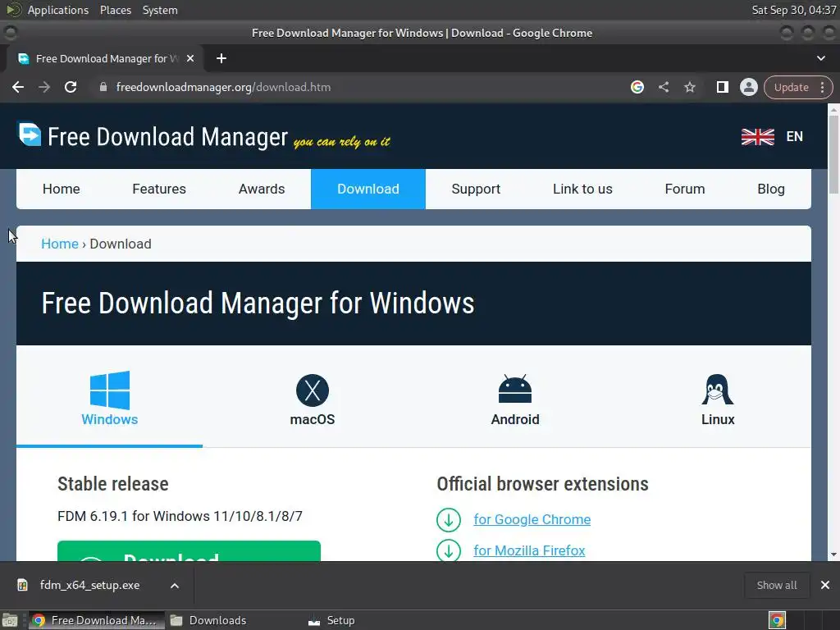Open the Download navigation tab
Image resolution: width=840 pixels, height=630 pixels.
pos(368,189)
